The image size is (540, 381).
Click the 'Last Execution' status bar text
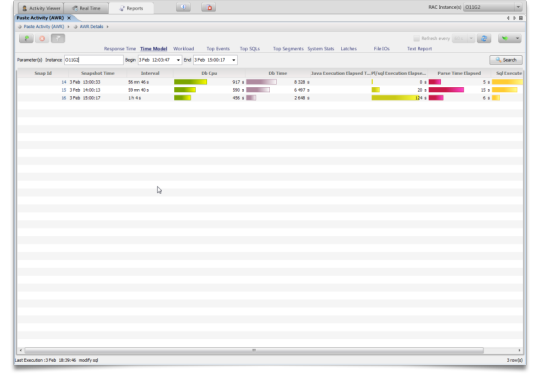(x=56, y=360)
